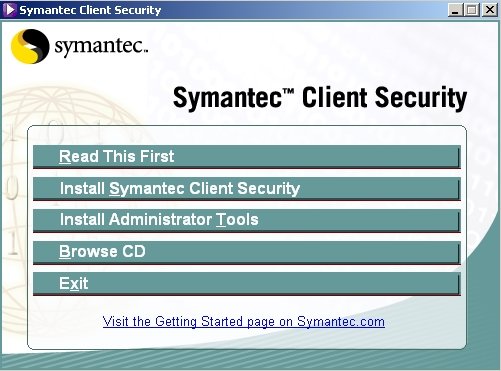Visit the Getting Started page link

244,322
